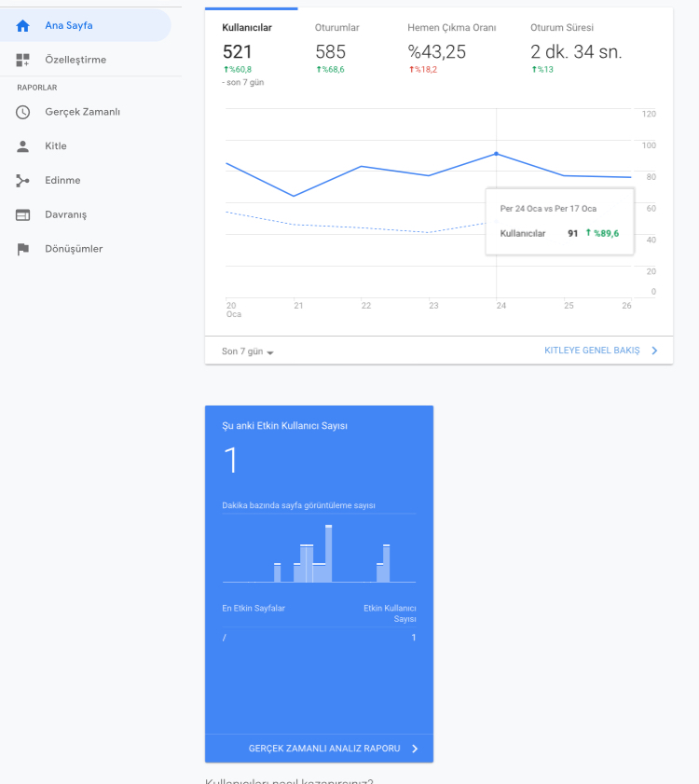Click the Özelleştirme dashboard icon
The width and height of the screenshot is (699, 784).
[22, 60]
